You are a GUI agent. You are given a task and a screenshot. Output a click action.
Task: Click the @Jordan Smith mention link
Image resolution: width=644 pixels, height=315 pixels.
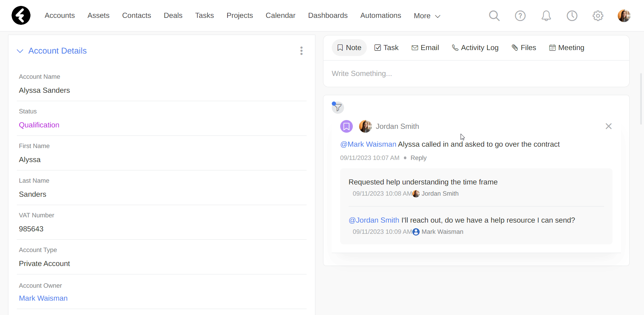[x=374, y=220]
